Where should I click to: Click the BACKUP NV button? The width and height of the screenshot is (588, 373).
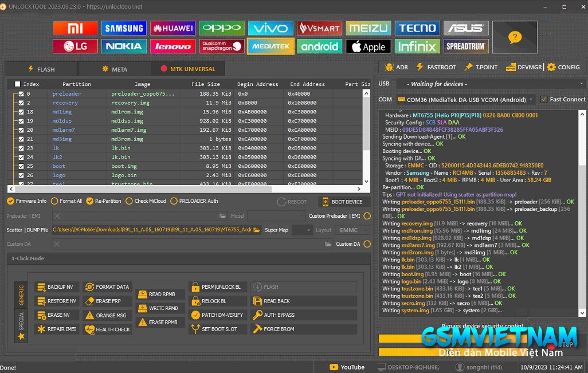[x=56, y=287]
